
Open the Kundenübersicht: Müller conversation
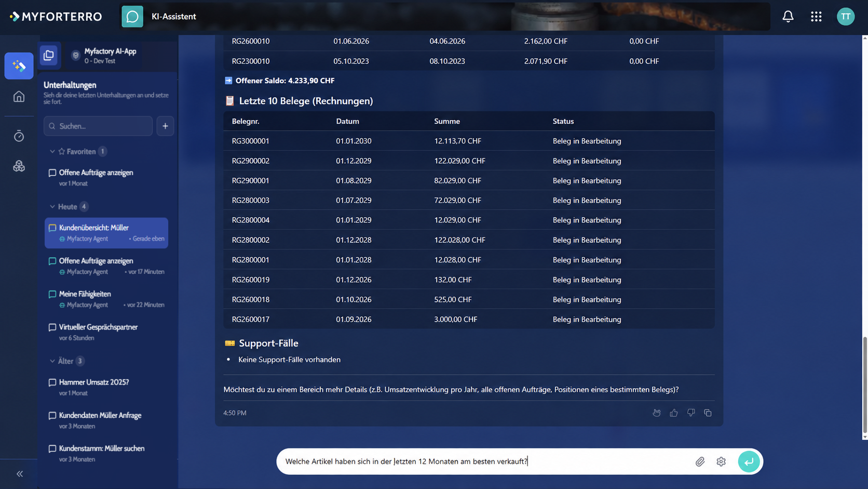pyautogui.click(x=106, y=233)
